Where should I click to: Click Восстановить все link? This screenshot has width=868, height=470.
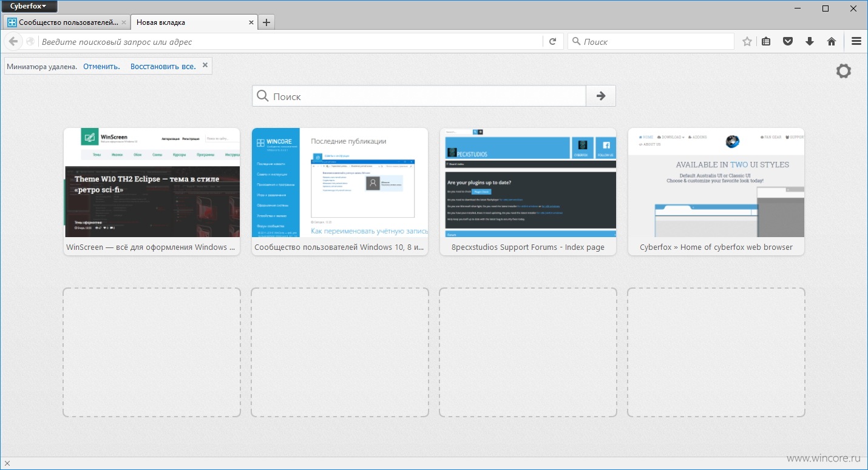point(163,66)
